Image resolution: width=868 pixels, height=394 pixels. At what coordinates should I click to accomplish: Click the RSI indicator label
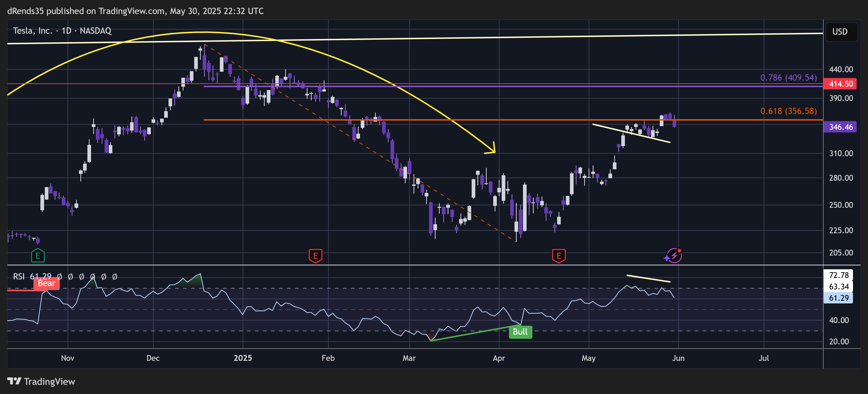coord(19,277)
